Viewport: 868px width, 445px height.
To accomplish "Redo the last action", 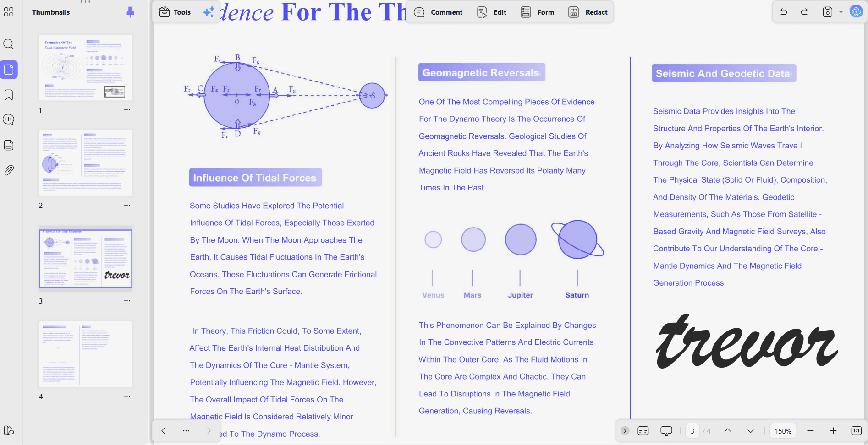I will pyautogui.click(x=804, y=12).
